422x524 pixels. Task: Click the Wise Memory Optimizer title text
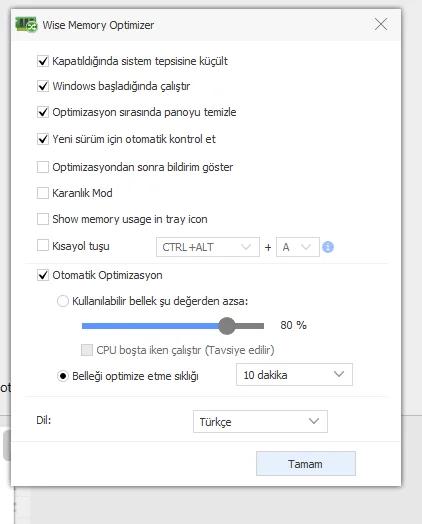click(x=98, y=25)
